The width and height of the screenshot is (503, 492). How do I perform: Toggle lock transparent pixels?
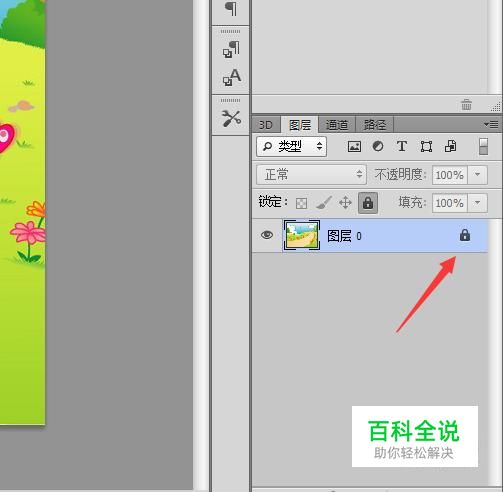301,203
